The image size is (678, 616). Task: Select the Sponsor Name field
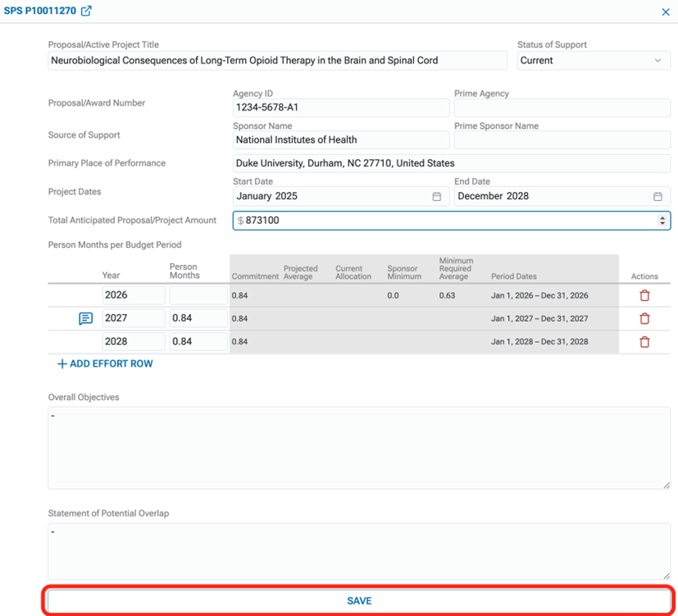340,139
